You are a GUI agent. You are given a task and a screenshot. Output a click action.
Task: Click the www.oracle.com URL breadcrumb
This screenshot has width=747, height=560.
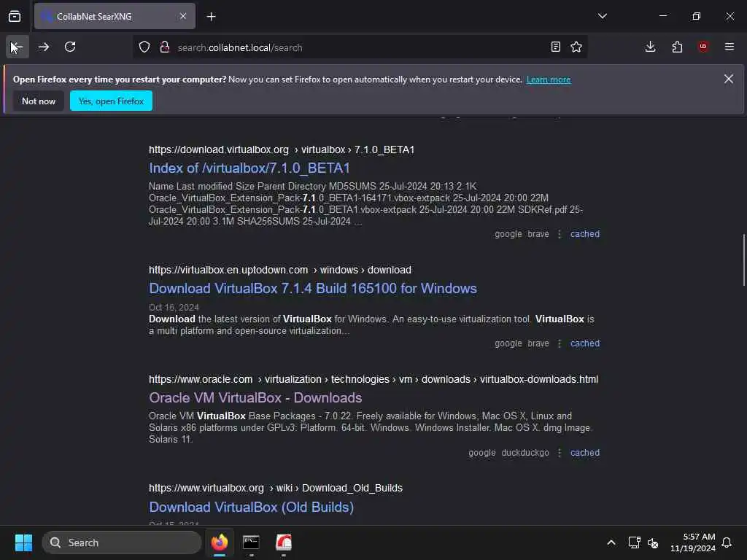point(373,379)
